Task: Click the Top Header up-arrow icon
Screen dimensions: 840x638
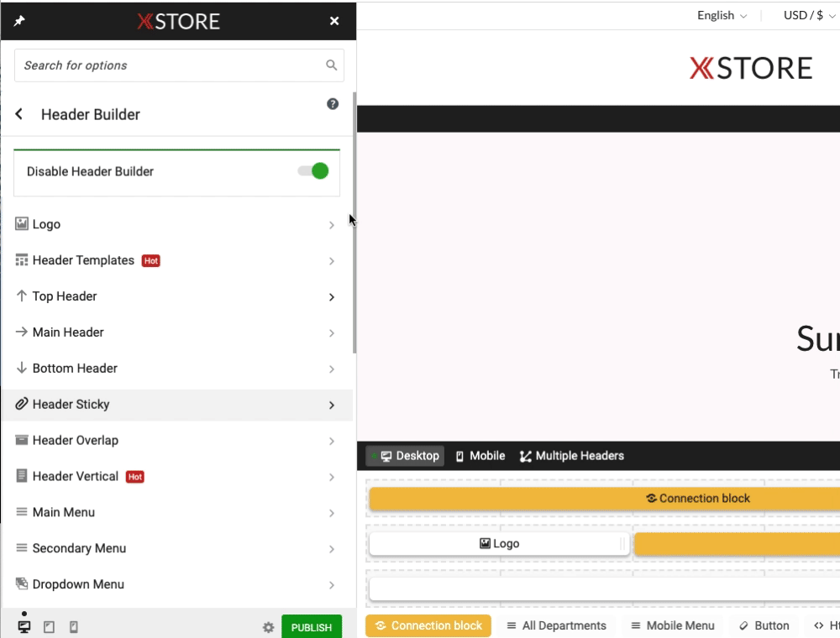Action: pos(22,296)
